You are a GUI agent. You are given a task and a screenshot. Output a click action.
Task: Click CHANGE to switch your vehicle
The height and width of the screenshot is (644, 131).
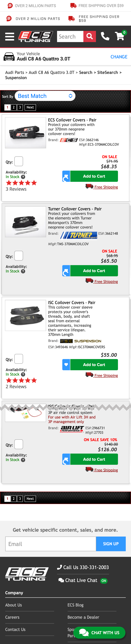119,57
